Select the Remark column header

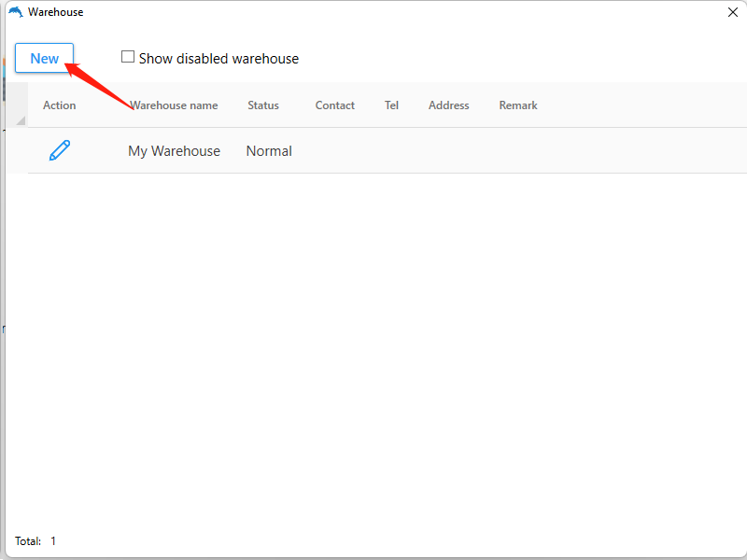pyautogui.click(x=518, y=105)
